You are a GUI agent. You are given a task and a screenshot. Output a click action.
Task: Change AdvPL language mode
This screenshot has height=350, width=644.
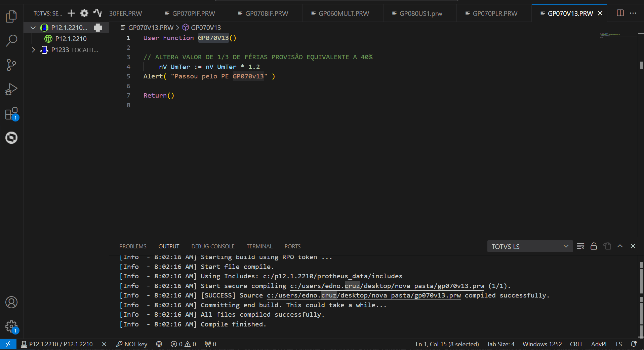pyautogui.click(x=599, y=344)
